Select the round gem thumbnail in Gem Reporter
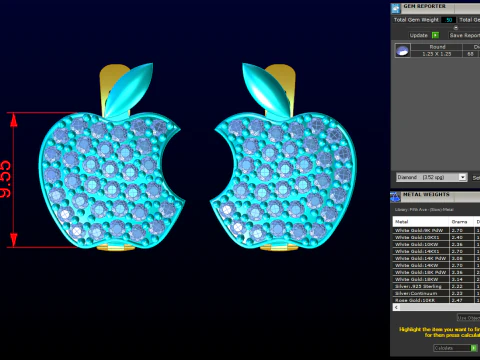 pyautogui.click(x=402, y=51)
